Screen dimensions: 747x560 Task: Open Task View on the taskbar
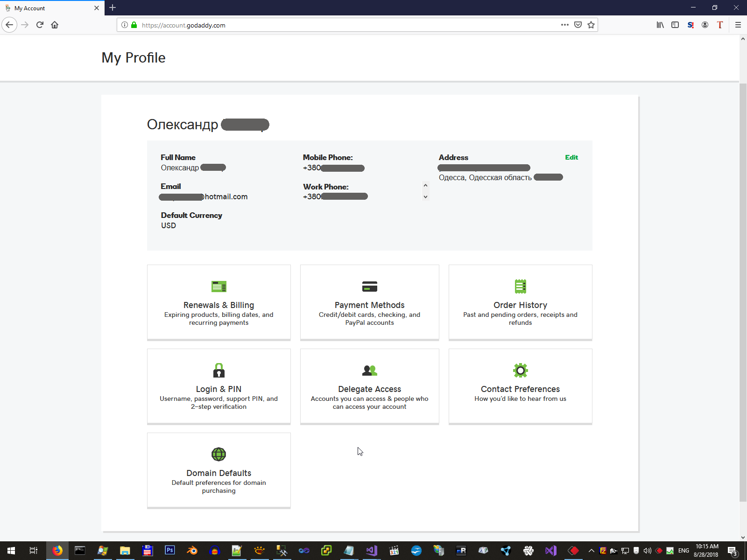(x=34, y=551)
